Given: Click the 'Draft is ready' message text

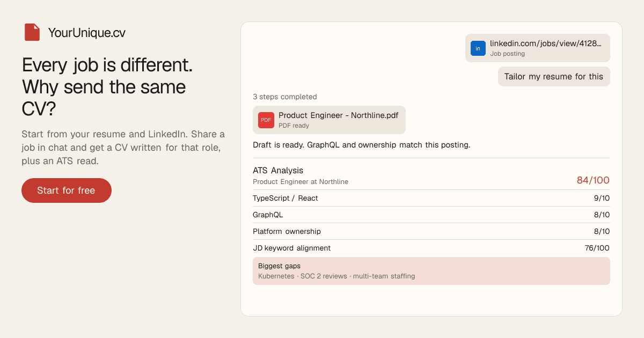Looking at the screenshot, I should (362, 145).
